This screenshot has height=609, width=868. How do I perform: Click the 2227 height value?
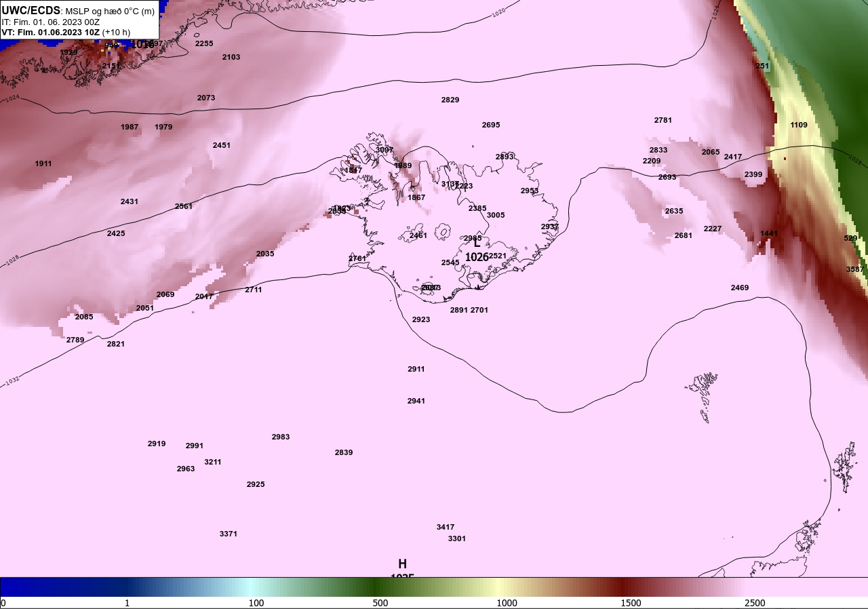[x=713, y=229]
